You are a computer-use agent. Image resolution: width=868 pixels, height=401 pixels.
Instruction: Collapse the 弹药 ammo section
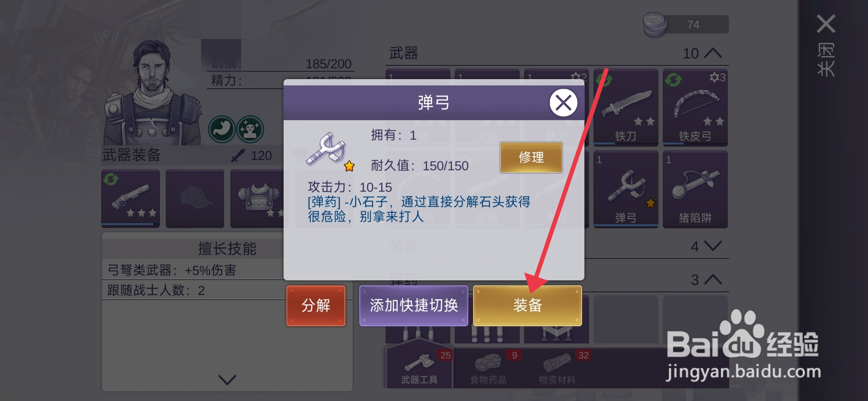click(713, 280)
